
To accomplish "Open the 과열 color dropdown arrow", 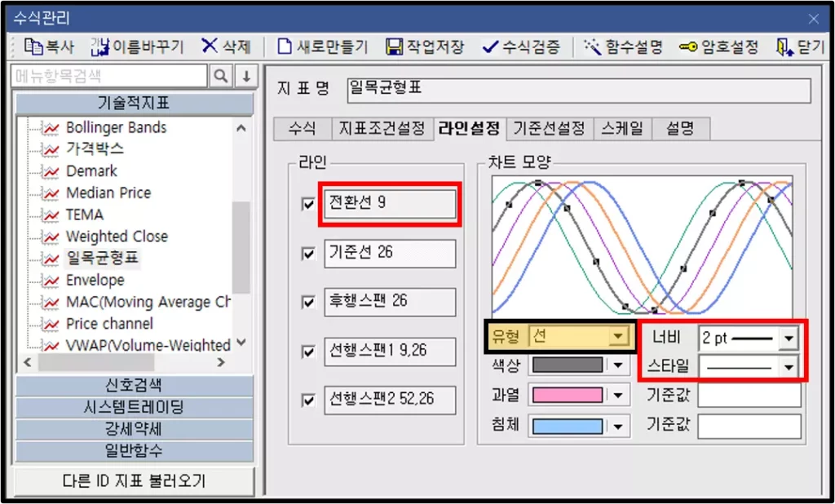I will pos(618,396).
